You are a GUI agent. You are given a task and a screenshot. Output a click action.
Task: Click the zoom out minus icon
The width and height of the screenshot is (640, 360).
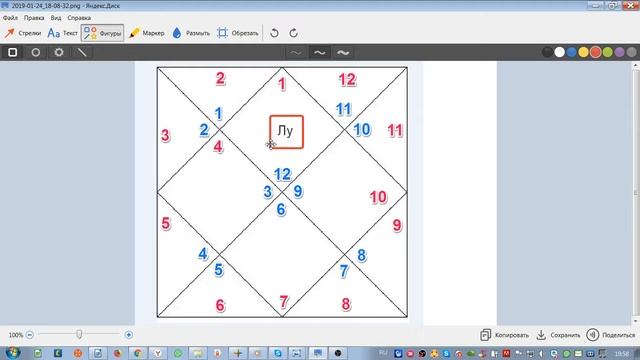click(29, 335)
